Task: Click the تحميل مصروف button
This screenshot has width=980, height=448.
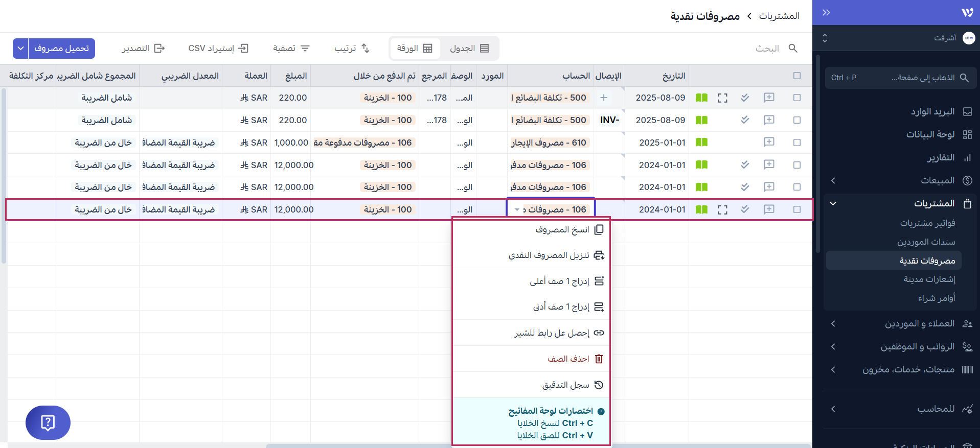Action: pos(62,48)
